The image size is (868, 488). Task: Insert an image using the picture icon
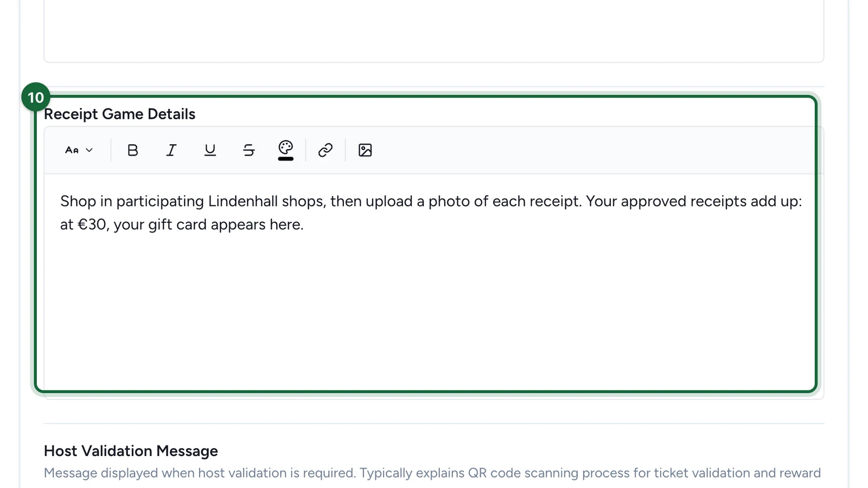tap(365, 150)
